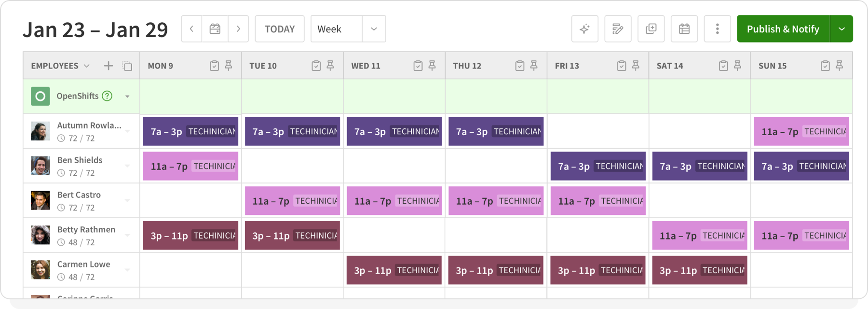Select Ben Shields' pink 11a–7p Monday shift
Viewport: 868px width, 309px height.
(190, 166)
